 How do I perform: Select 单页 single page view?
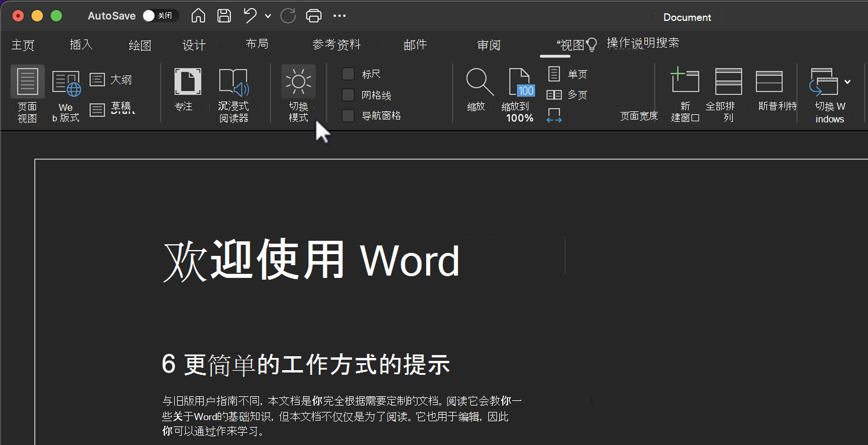pyautogui.click(x=567, y=74)
